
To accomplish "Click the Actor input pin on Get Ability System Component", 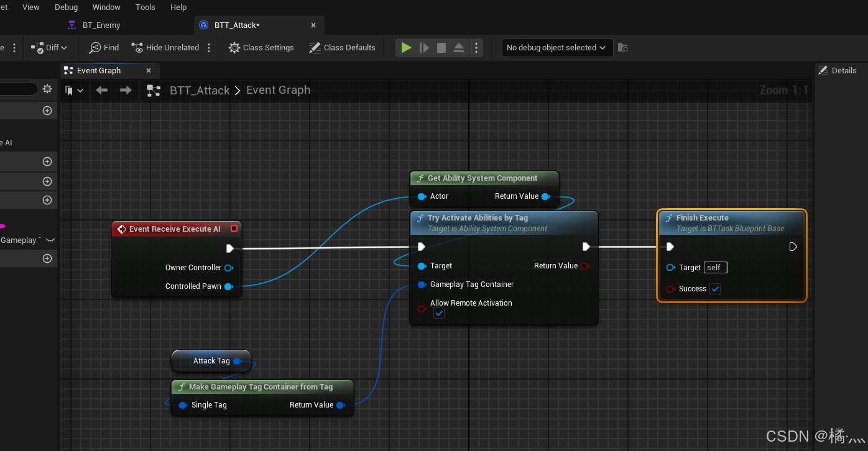I will pyautogui.click(x=422, y=196).
